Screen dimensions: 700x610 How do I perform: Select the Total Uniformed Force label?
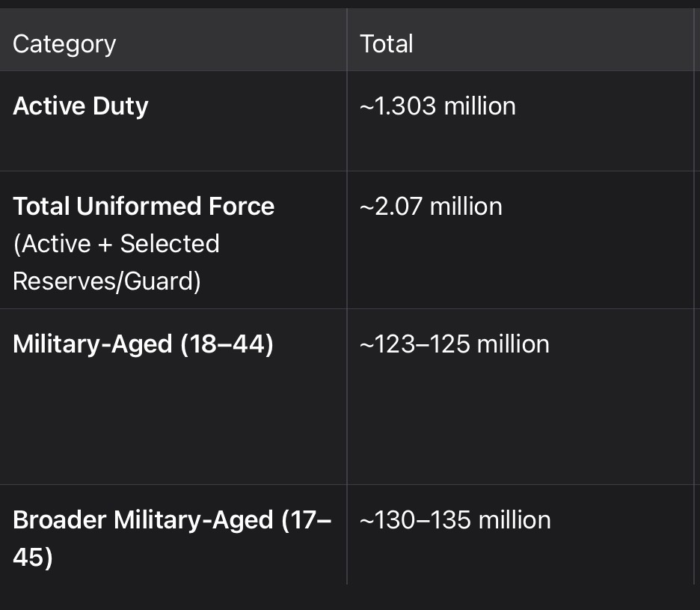pyautogui.click(x=144, y=207)
